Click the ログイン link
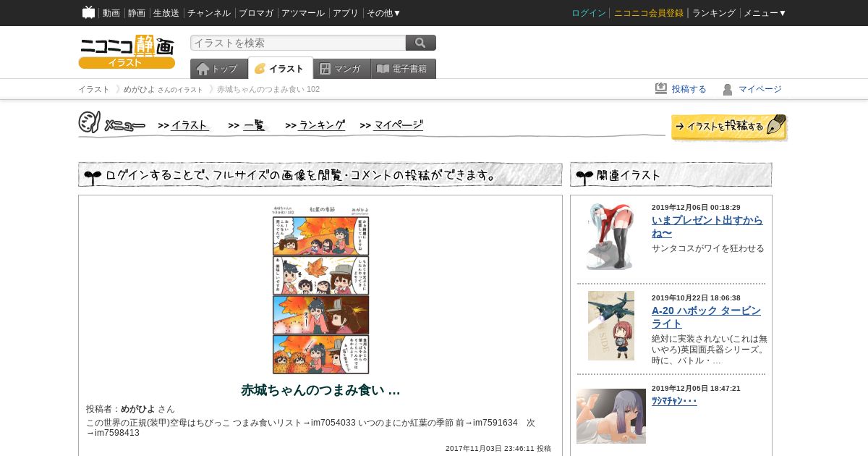 [589, 13]
